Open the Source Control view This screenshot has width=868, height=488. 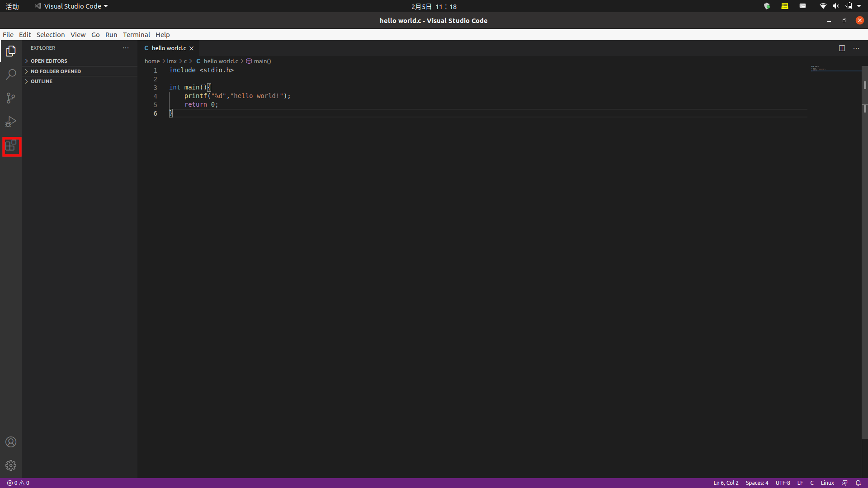point(11,98)
